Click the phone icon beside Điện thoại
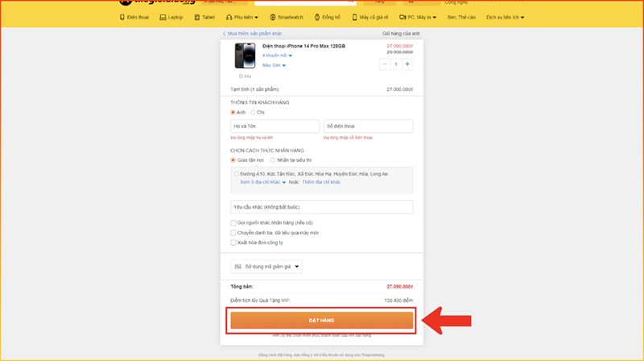 [122, 17]
